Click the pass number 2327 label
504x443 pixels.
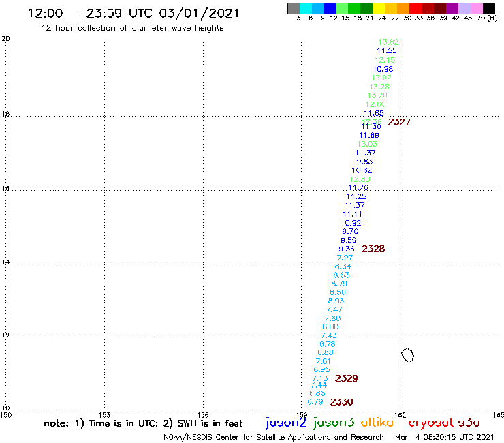(399, 122)
